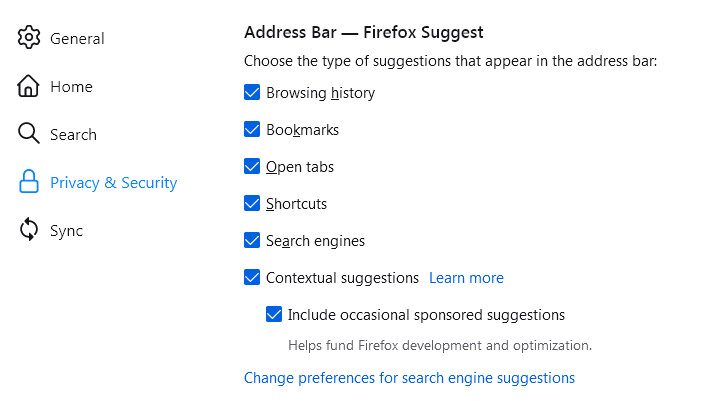Open the Search settings category
722x401 pixels.
73,135
